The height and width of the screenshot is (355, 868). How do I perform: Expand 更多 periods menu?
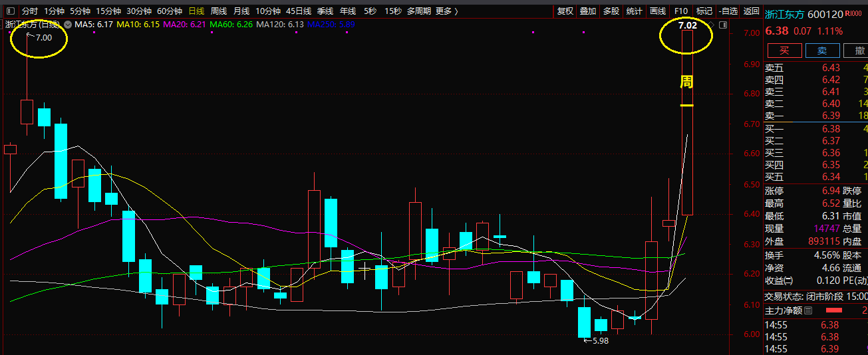tap(447, 11)
